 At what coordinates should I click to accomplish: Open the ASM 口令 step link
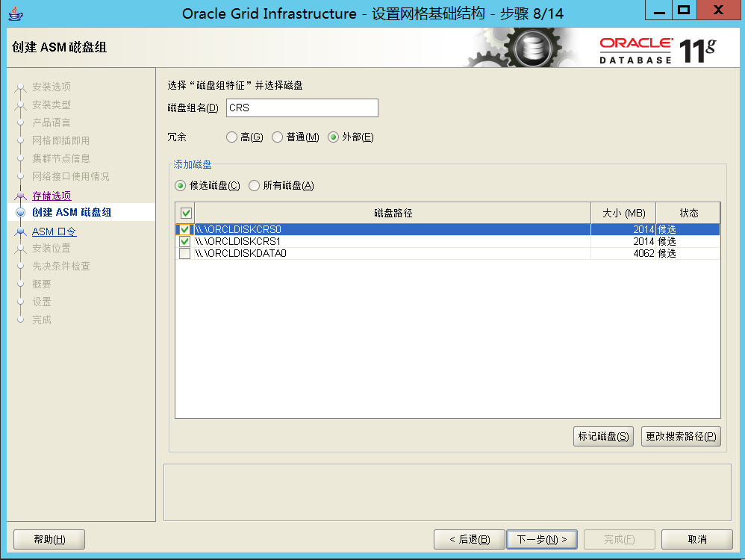(x=54, y=232)
